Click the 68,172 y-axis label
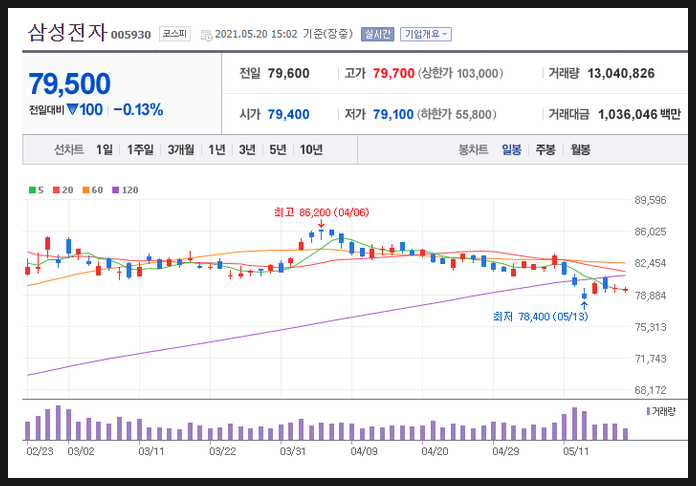 click(650, 390)
